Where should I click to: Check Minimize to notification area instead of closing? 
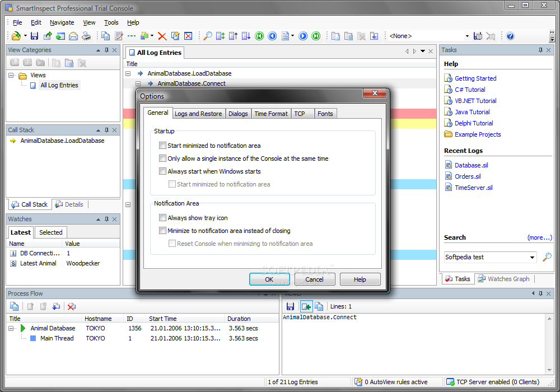[x=162, y=230]
